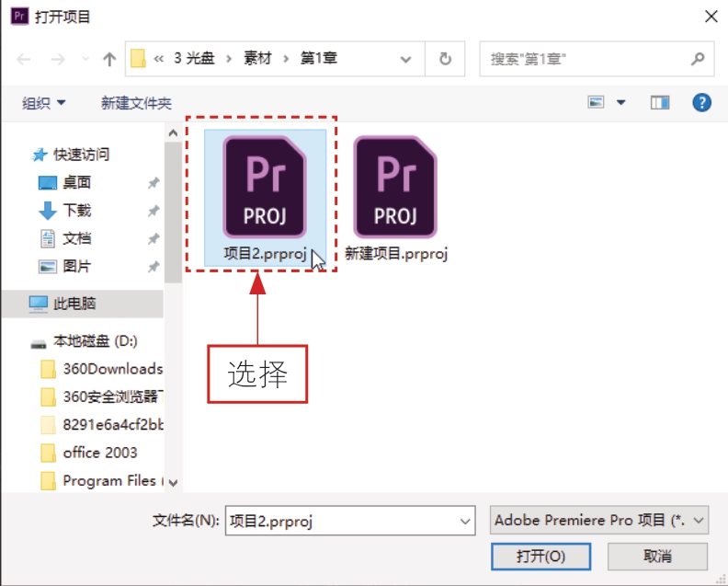Expand the view options dropdown arrow

tap(620, 102)
